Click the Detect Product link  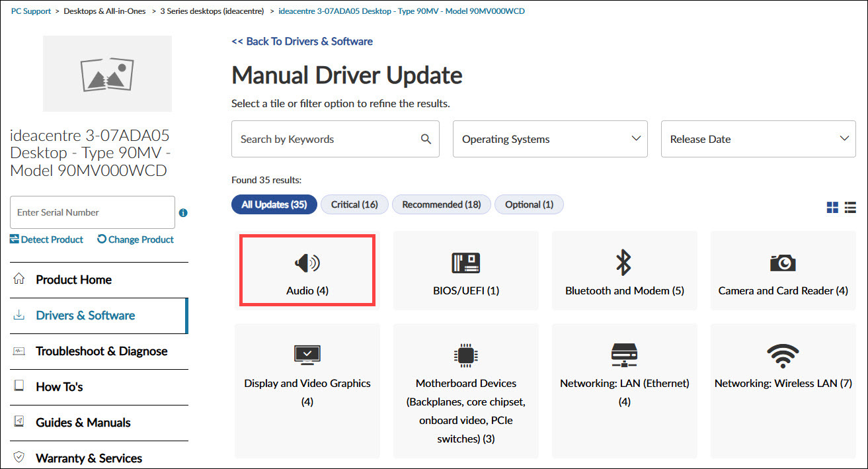pos(47,239)
